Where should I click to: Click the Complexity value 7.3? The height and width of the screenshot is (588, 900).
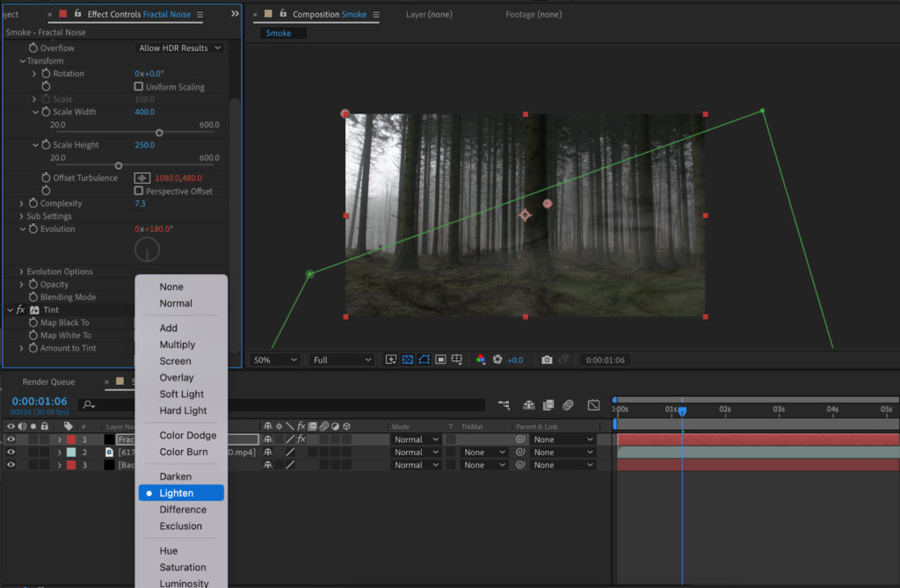tap(140, 203)
